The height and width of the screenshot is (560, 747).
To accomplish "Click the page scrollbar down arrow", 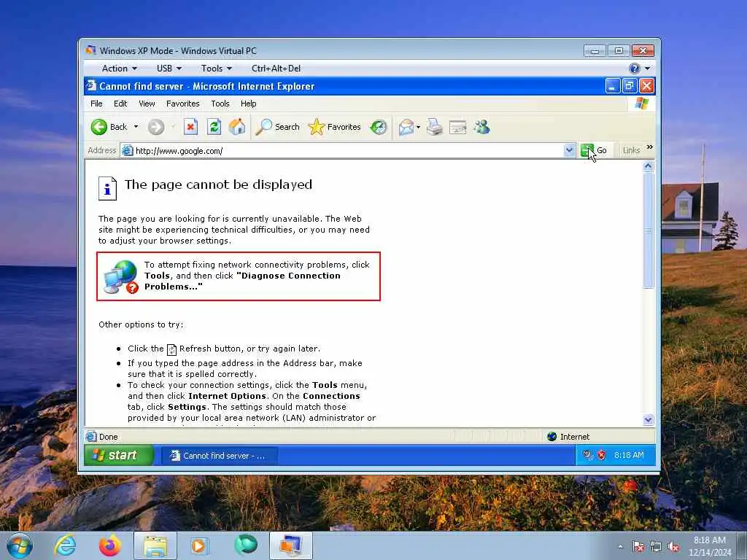I will (x=648, y=419).
